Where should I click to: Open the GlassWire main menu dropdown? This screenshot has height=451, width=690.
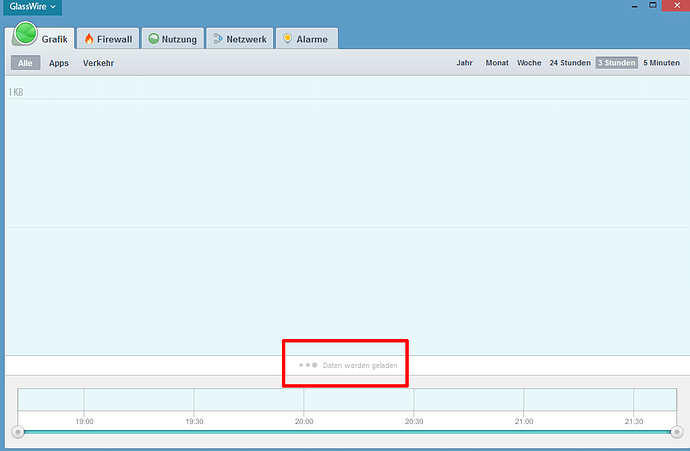point(32,7)
